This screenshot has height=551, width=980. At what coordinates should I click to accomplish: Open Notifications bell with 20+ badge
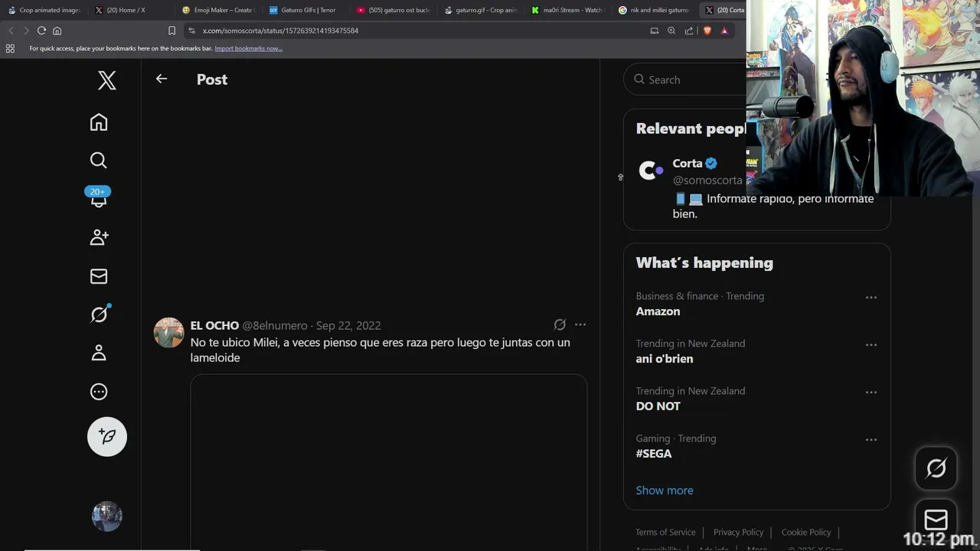tap(99, 197)
